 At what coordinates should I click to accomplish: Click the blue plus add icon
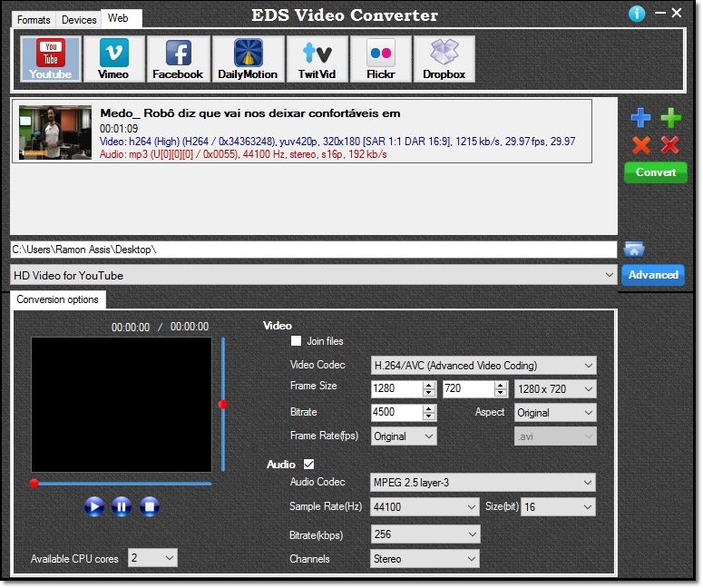click(640, 118)
